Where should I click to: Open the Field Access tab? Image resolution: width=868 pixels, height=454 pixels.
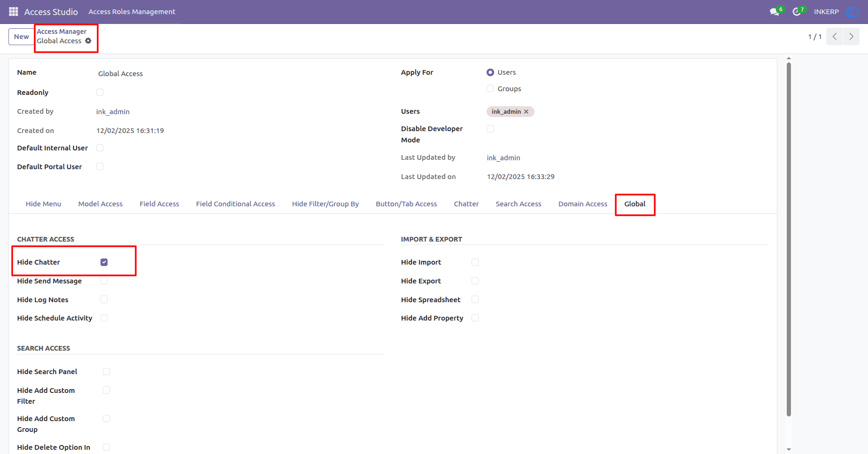pyautogui.click(x=159, y=204)
